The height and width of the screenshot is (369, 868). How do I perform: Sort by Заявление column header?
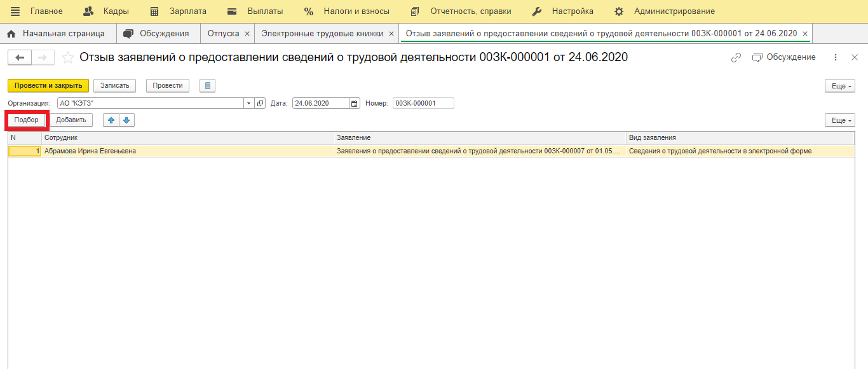coord(480,137)
